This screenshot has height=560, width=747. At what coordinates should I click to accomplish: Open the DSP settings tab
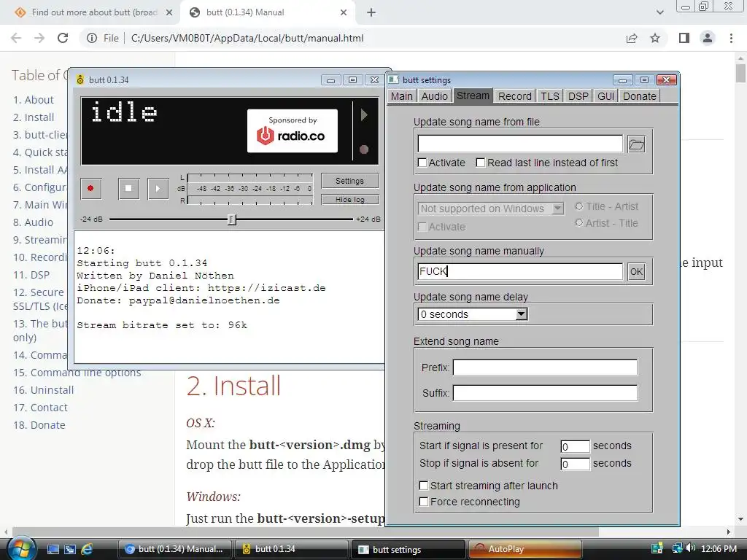point(578,96)
